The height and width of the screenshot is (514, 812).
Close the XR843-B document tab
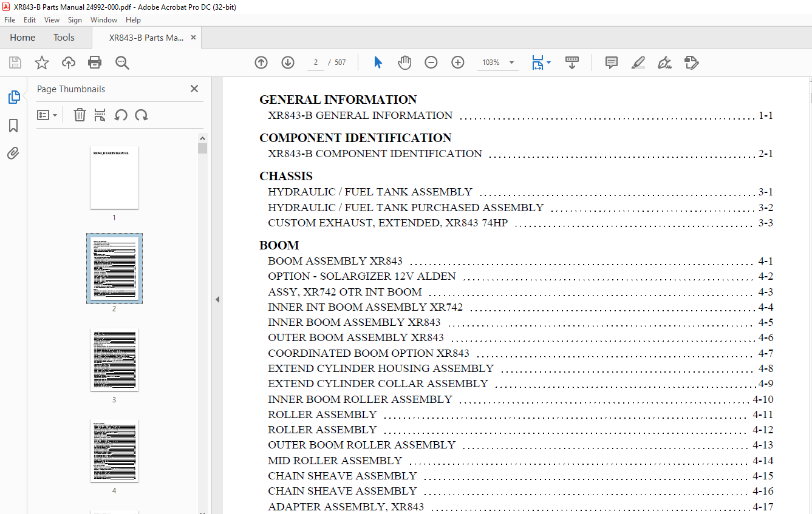point(194,37)
